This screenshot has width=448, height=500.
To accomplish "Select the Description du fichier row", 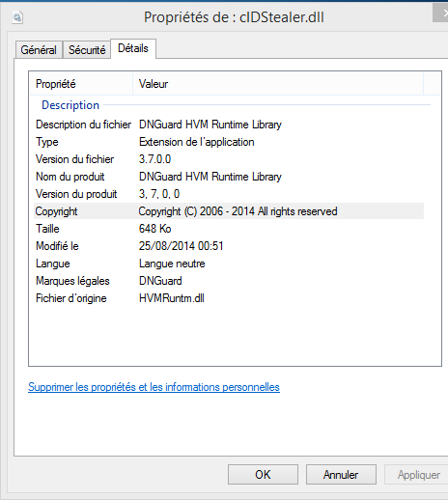I will [x=229, y=125].
